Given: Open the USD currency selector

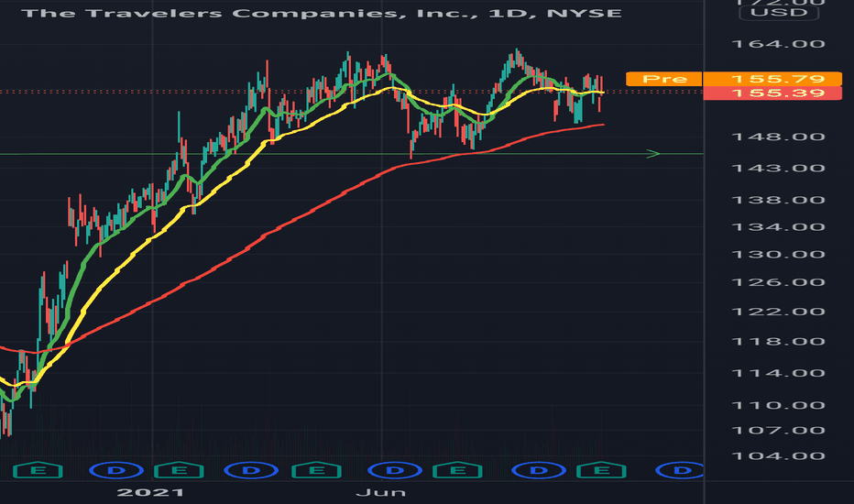Looking at the screenshot, I should click(x=778, y=13).
